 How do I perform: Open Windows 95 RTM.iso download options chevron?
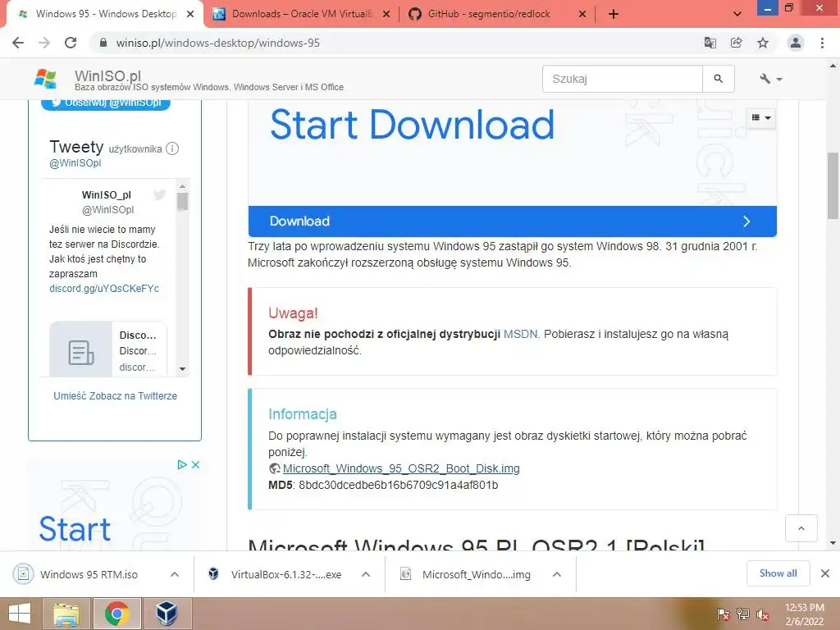pos(175,574)
